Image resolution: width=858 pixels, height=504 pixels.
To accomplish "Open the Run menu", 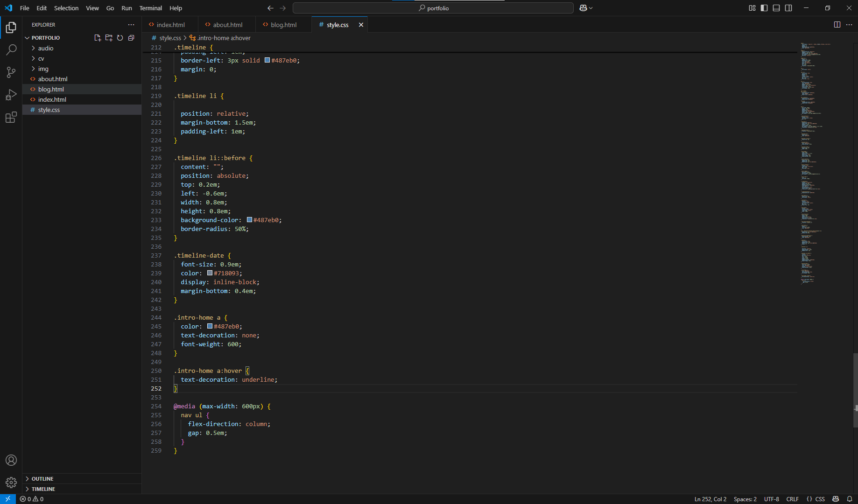I will 127,8.
